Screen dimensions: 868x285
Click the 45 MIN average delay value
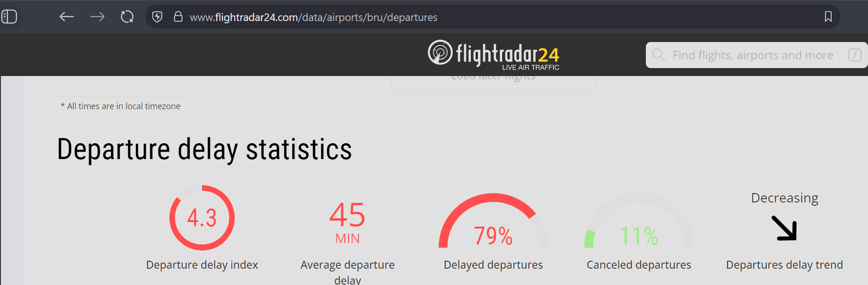tap(347, 222)
